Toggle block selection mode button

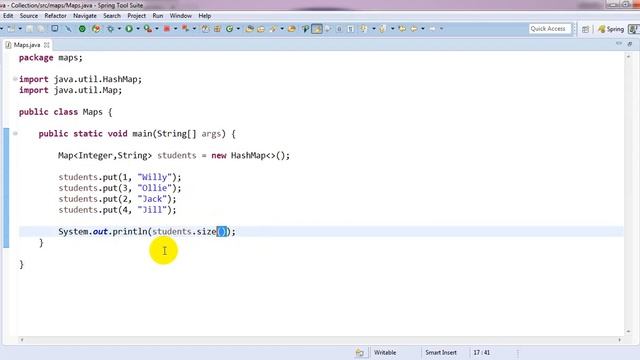click(x=339, y=29)
